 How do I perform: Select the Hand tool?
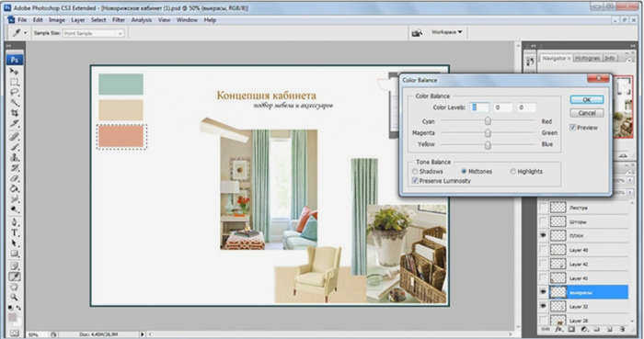coord(15,287)
